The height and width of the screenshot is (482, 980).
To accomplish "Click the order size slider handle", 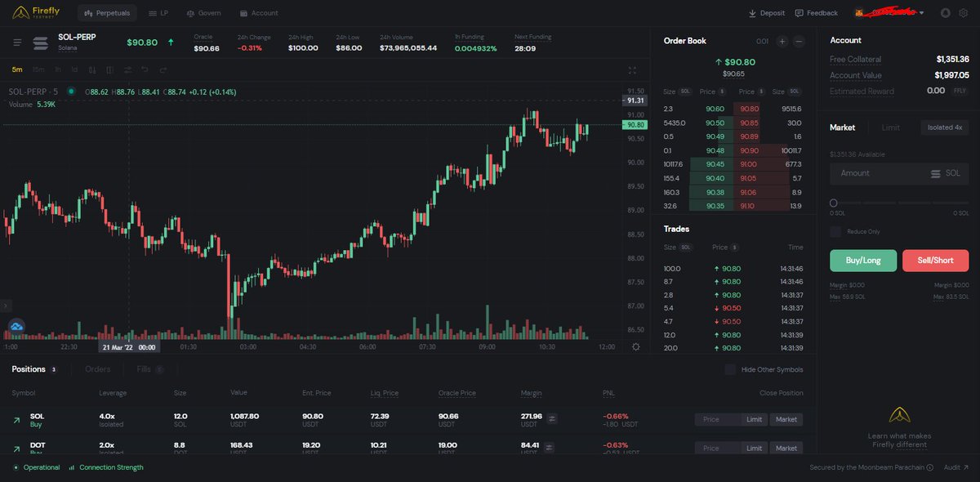I will 834,203.
